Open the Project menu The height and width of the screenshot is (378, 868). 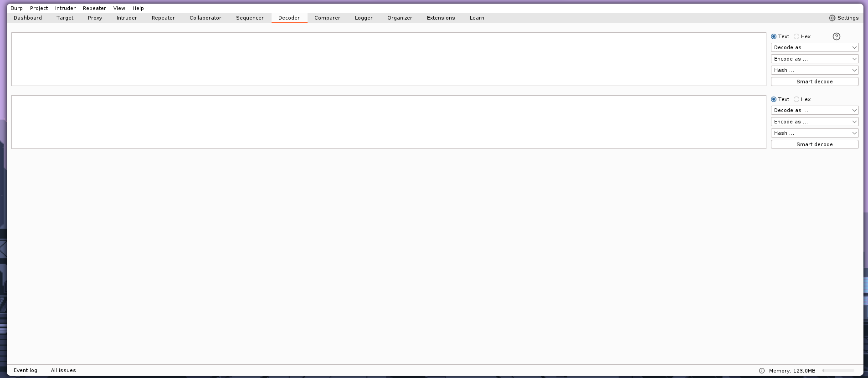tap(39, 8)
